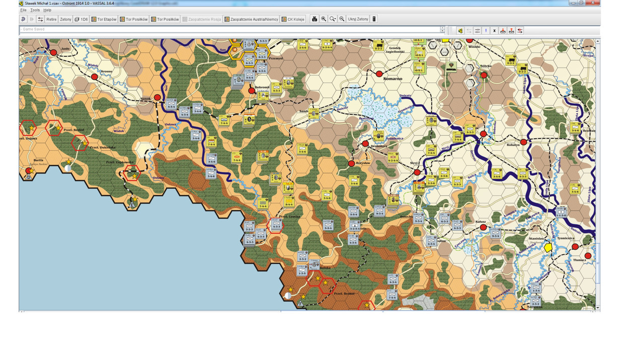The image size is (644, 358).
Task: Open Zaopatrzenie Austria/Niemcy window
Action: coord(251,19)
